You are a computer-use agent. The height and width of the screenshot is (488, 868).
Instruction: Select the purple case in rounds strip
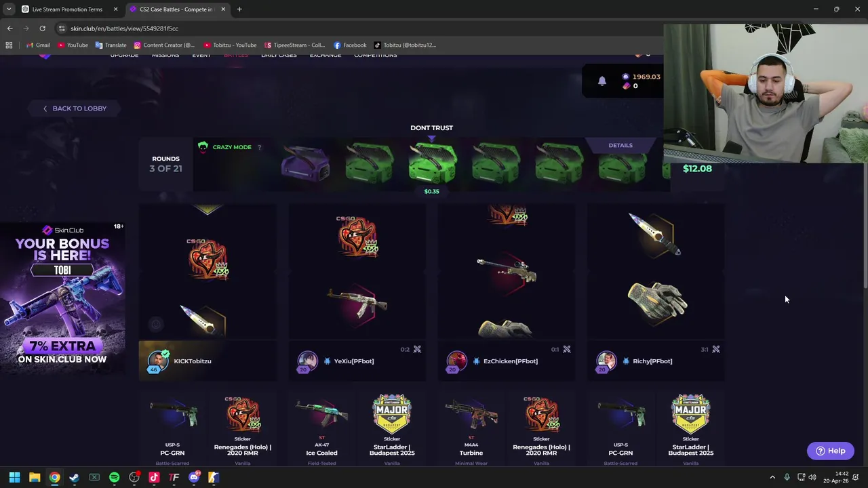point(305,163)
